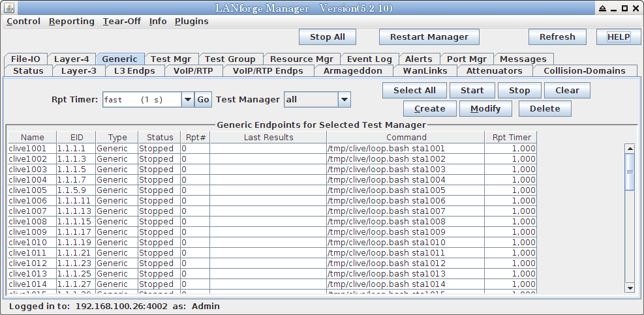644x315 pixels.
Task: Open the Collision-Domains tab
Action: (x=585, y=70)
